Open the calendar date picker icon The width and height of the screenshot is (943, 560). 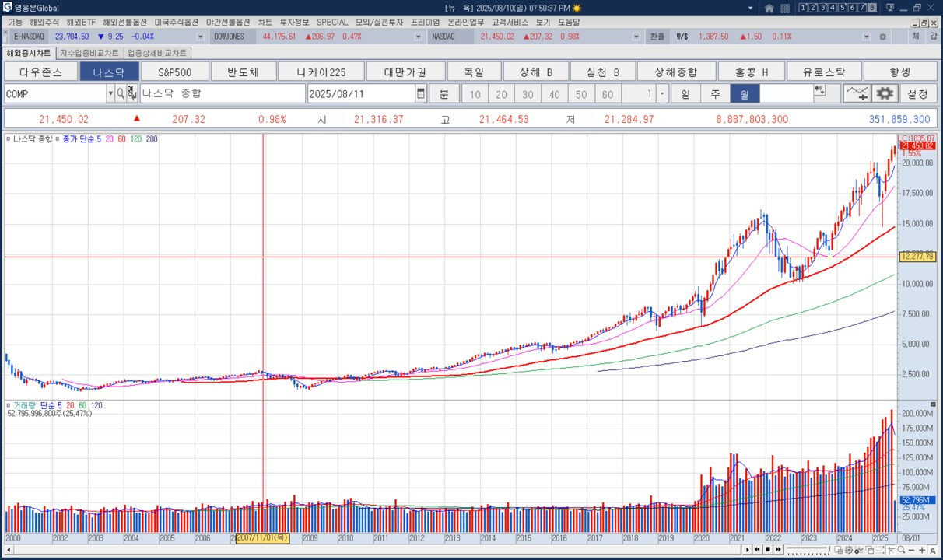pos(421,93)
